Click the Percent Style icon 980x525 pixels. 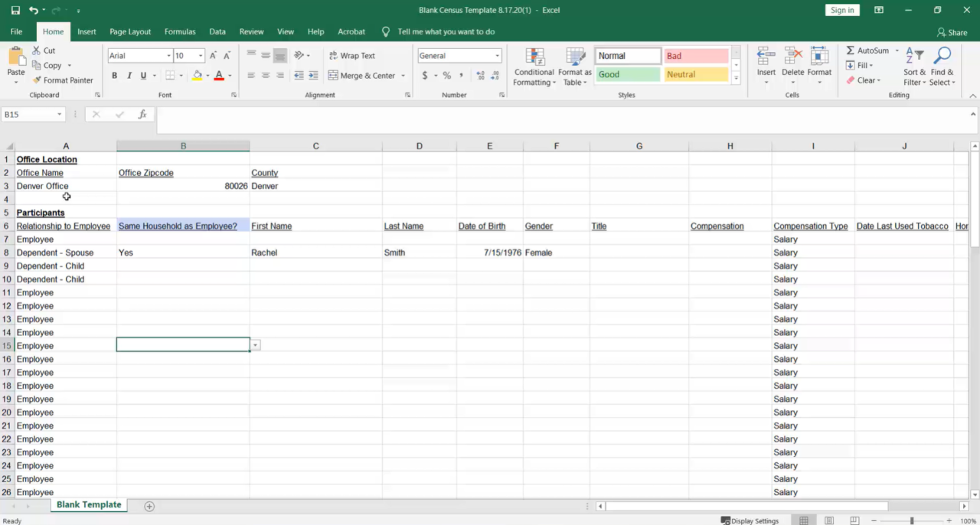click(446, 75)
